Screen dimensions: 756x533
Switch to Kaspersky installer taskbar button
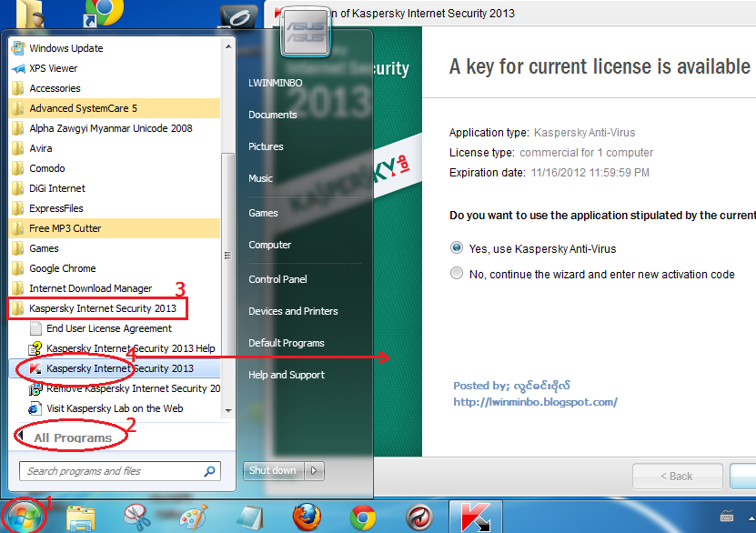point(476,518)
